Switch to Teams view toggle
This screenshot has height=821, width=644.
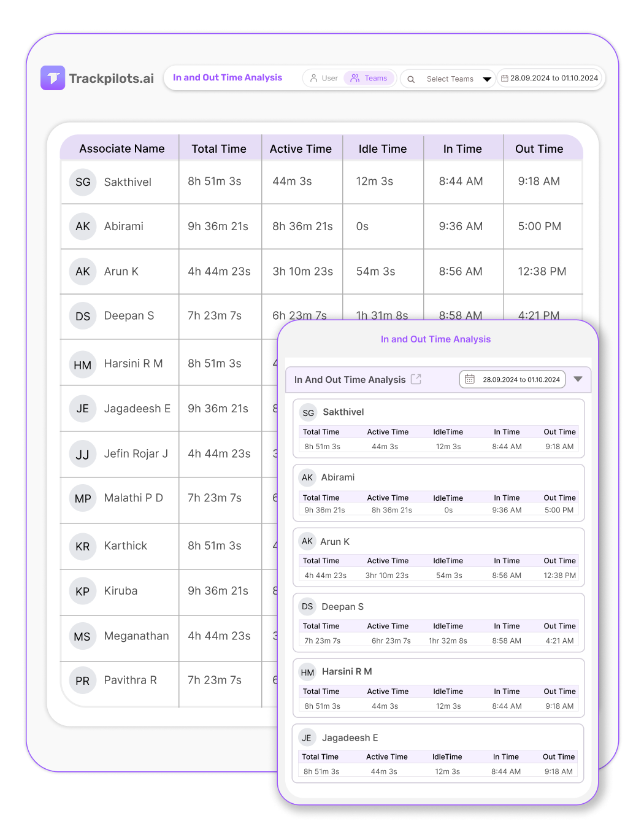(369, 78)
